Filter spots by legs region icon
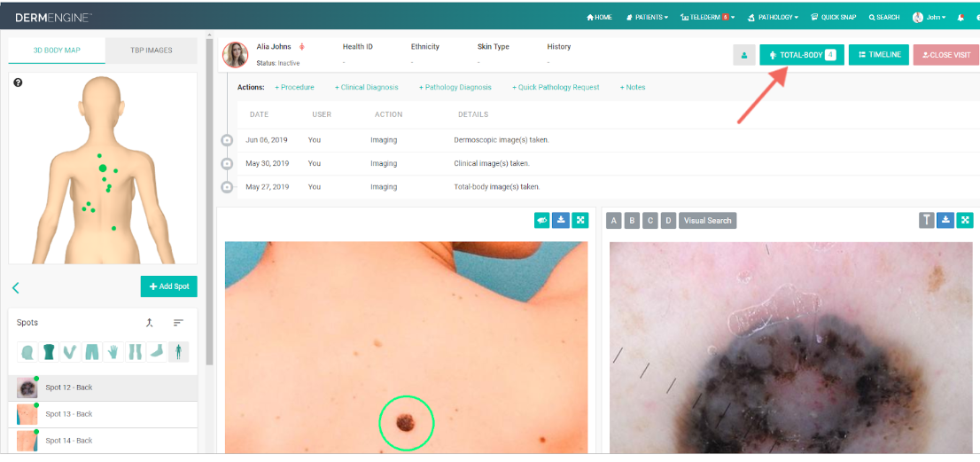The height and width of the screenshot is (462, 980). point(135,352)
